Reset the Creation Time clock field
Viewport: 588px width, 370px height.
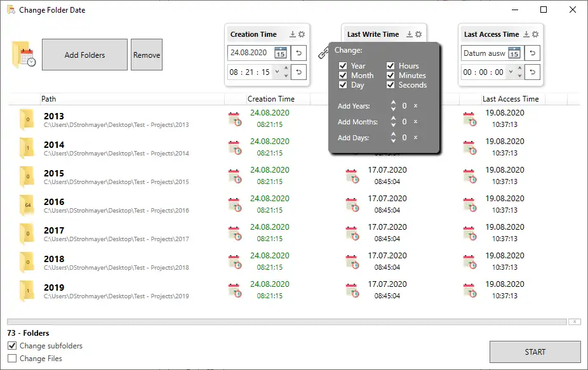click(299, 72)
